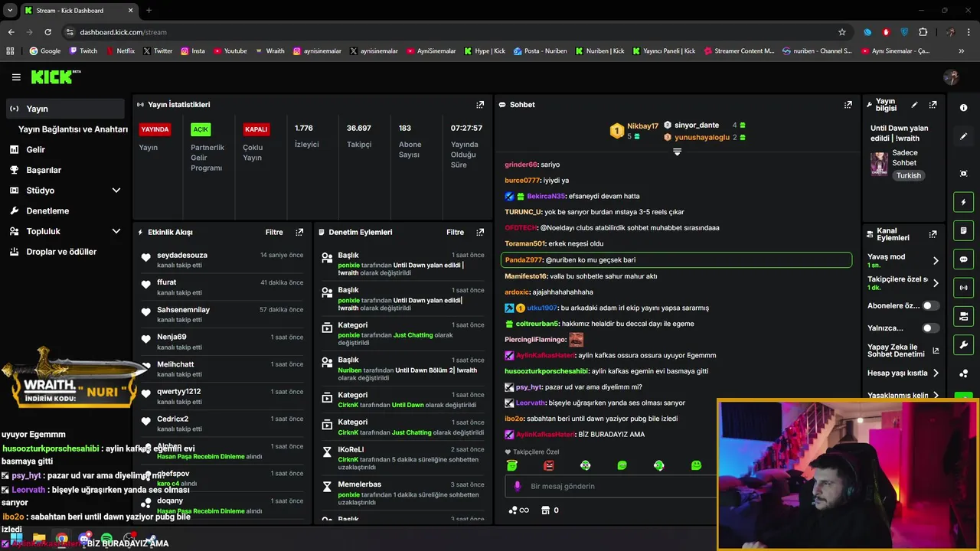Click inside the Bir mesaj gönderin field
Image resolution: width=980 pixels, height=551 pixels.
point(612,486)
